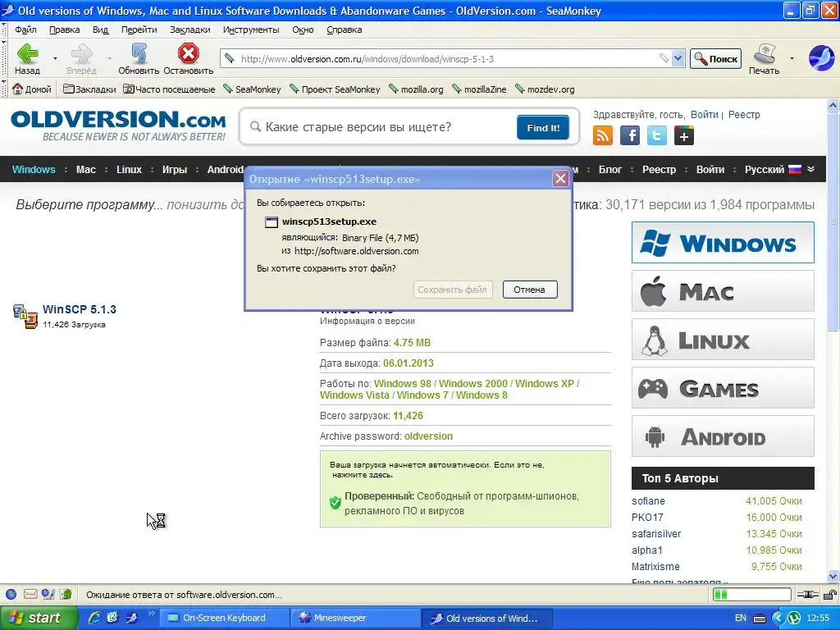Click the WinSCP 5.1.3 program icon
Image resolution: width=840 pixels, height=630 pixels.
(25, 316)
